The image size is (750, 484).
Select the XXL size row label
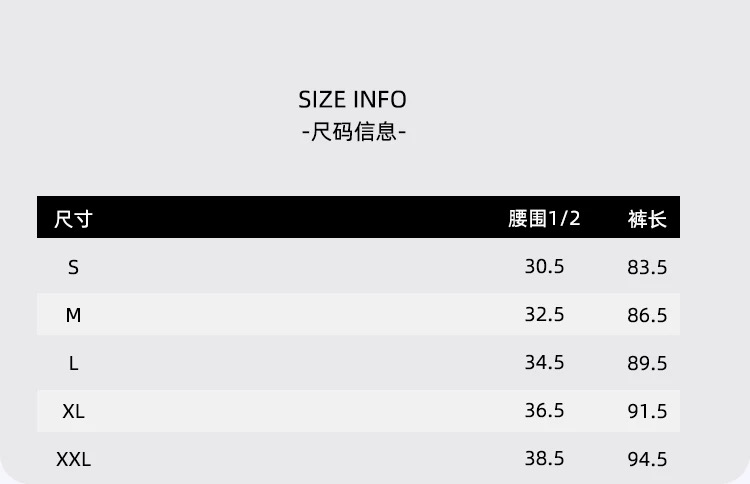[x=73, y=459]
